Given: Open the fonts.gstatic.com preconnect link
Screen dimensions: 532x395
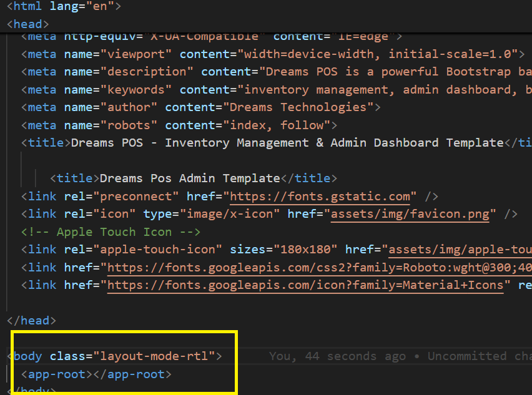Looking at the screenshot, I should (x=320, y=197).
